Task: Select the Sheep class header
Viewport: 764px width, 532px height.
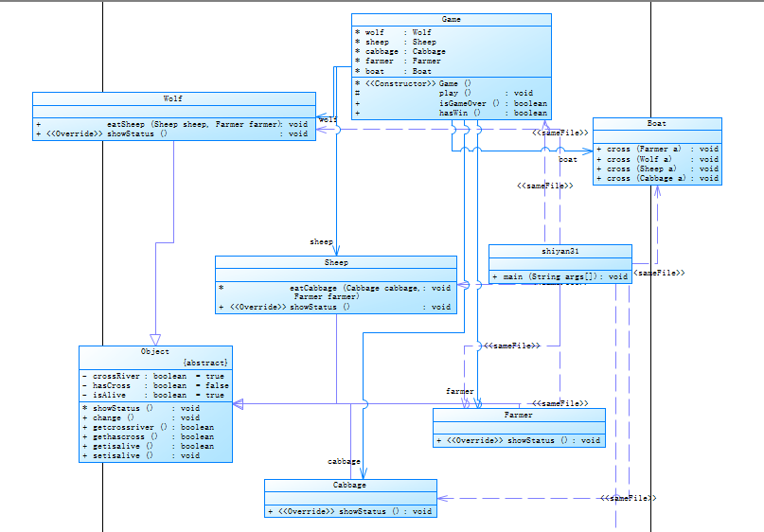Action: (x=336, y=262)
